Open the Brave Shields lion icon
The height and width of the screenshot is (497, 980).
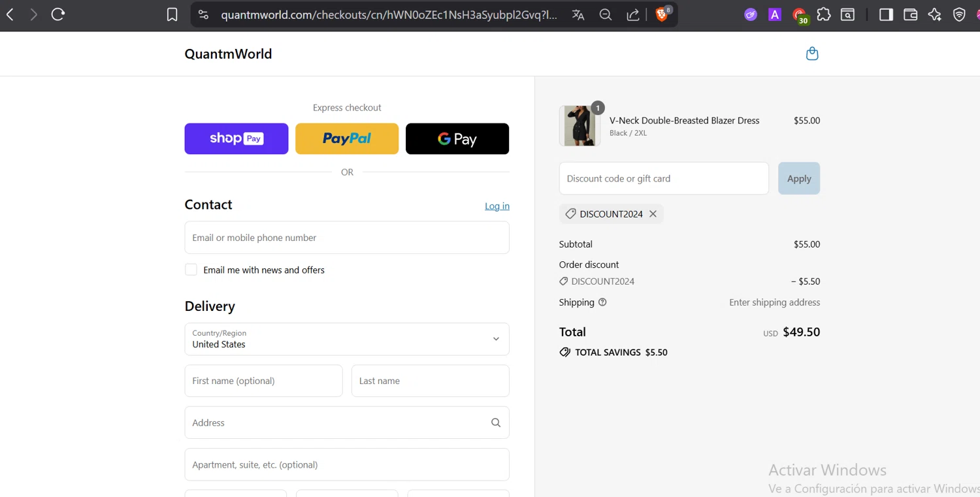coord(662,14)
